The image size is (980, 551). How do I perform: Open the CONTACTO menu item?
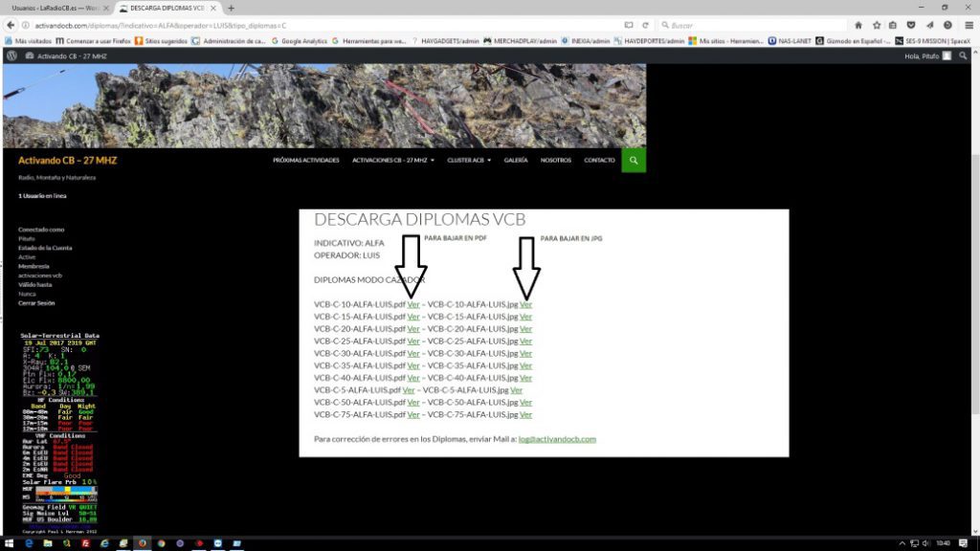point(599,161)
